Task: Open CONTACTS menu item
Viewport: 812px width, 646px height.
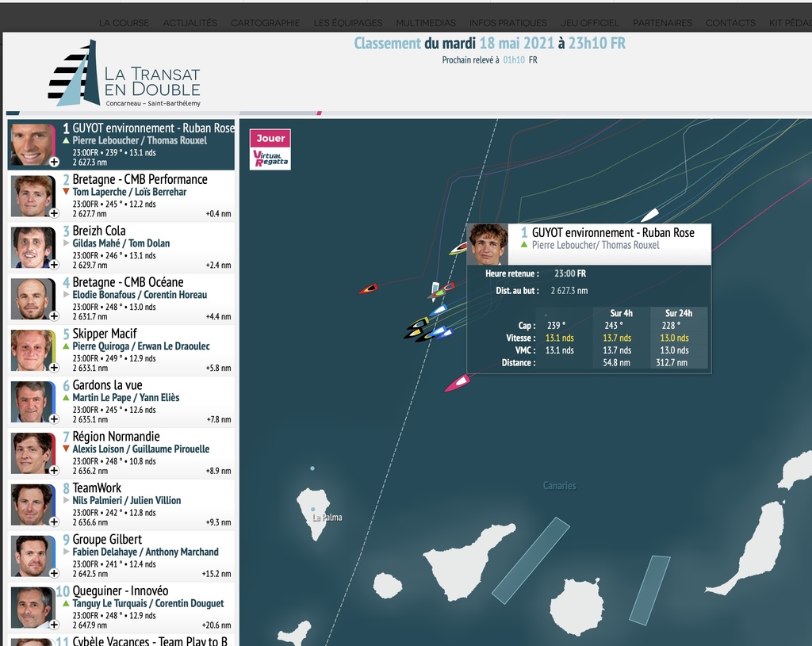Action: coord(730,23)
